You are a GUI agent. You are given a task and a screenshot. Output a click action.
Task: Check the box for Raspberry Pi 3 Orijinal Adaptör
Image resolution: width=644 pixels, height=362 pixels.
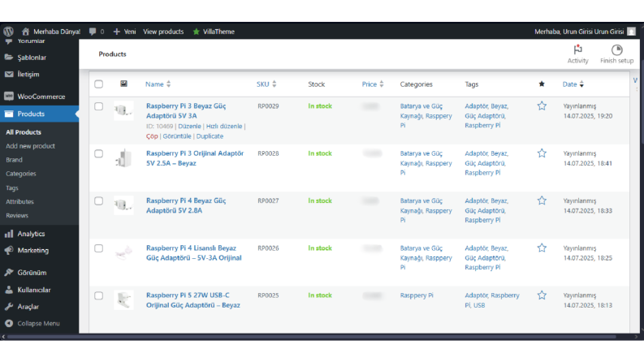(x=98, y=153)
